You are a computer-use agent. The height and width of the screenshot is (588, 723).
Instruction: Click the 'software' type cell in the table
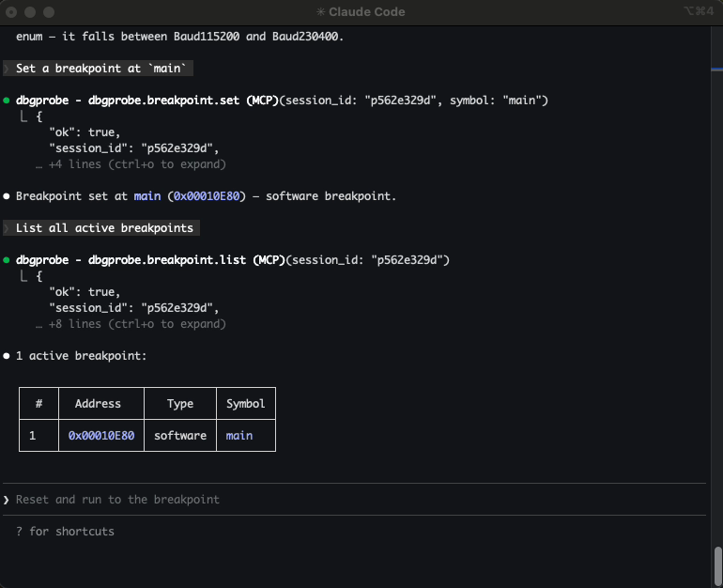click(x=180, y=436)
